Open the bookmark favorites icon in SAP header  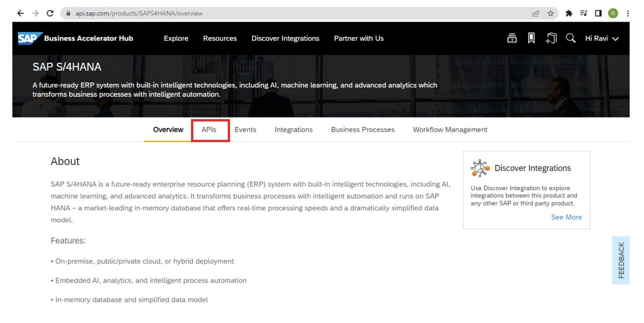point(531,39)
